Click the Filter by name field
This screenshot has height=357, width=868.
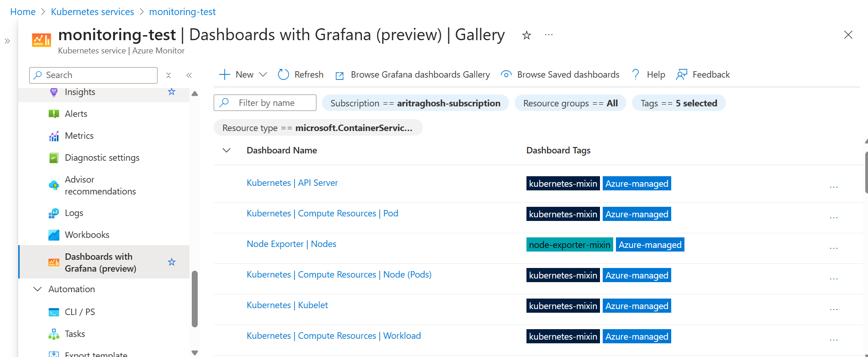(265, 103)
